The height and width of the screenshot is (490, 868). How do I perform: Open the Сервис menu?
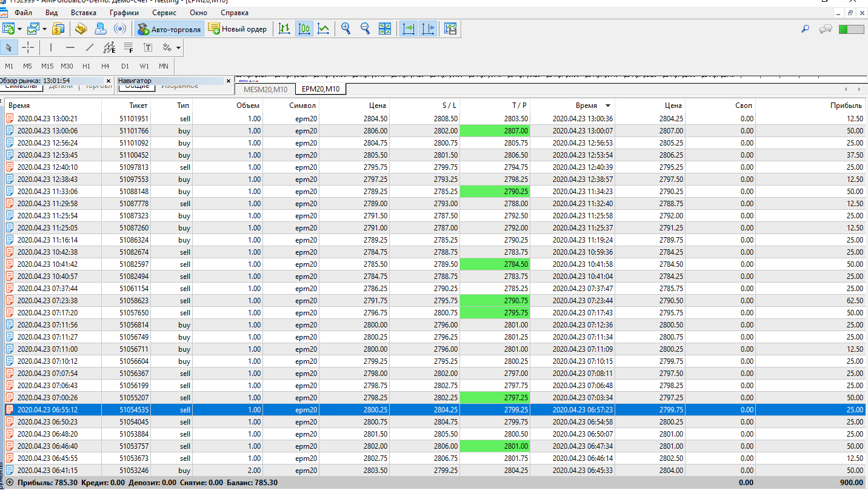(164, 12)
